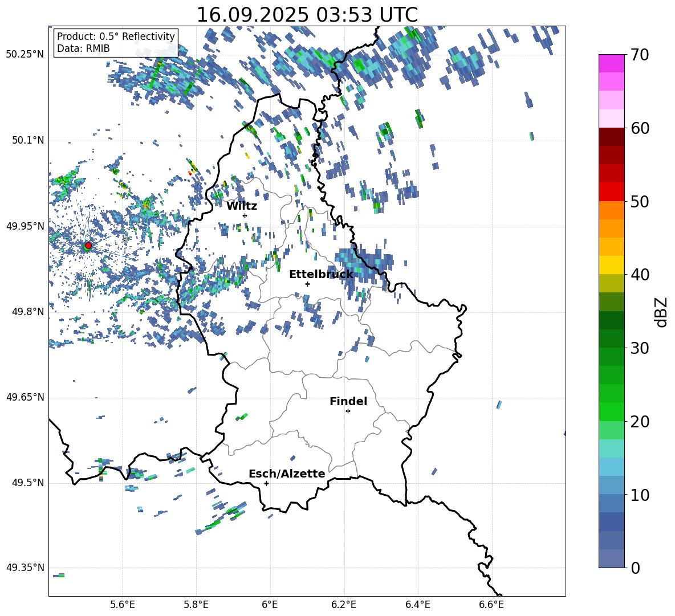Click the dark red colorbar segment just below 60
Image resolution: width=675 pixels, height=616 pixels.
[x=611, y=137]
